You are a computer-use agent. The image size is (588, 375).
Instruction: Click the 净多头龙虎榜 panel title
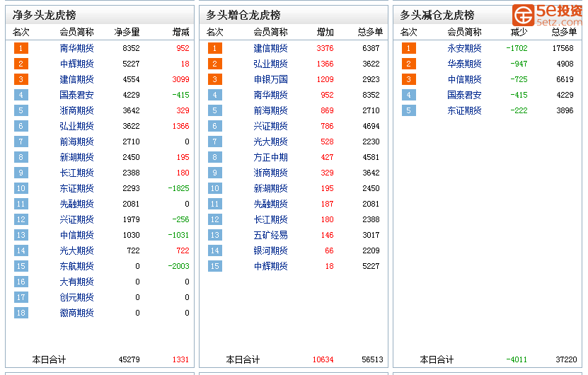(45, 15)
